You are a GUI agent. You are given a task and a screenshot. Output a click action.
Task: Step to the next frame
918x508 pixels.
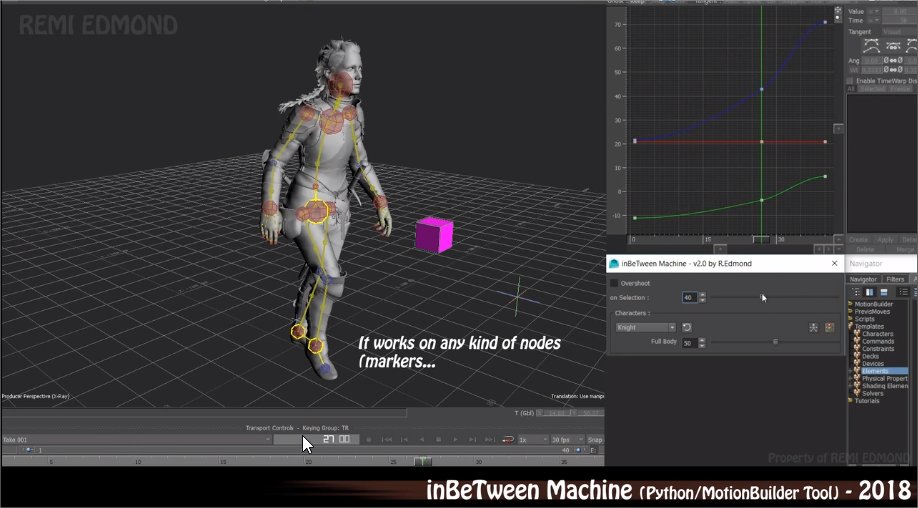pos(472,440)
